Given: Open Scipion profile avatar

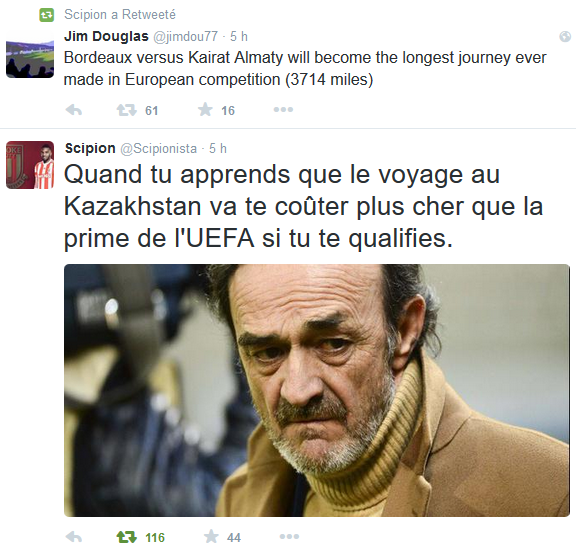Looking at the screenshot, I should pyautogui.click(x=30, y=165).
